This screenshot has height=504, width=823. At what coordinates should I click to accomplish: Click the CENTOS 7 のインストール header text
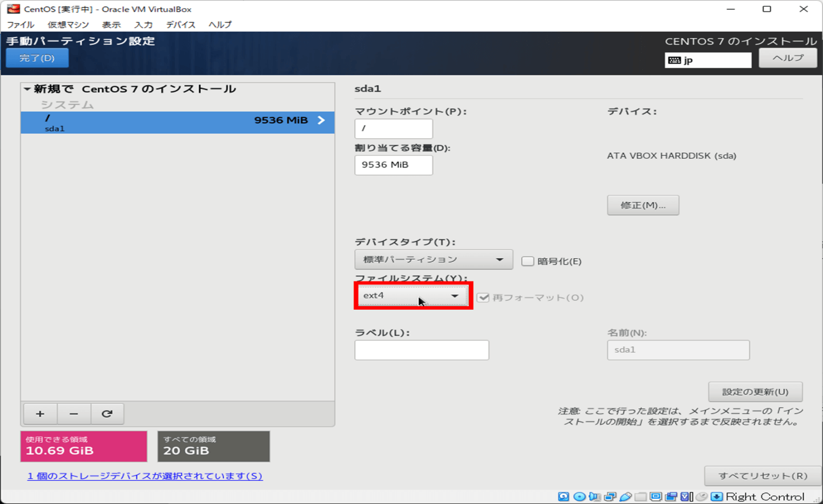click(741, 41)
